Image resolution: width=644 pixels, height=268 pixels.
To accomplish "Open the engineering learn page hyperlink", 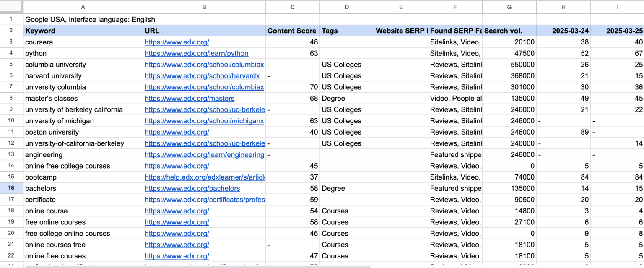I will tap(204, 154).
